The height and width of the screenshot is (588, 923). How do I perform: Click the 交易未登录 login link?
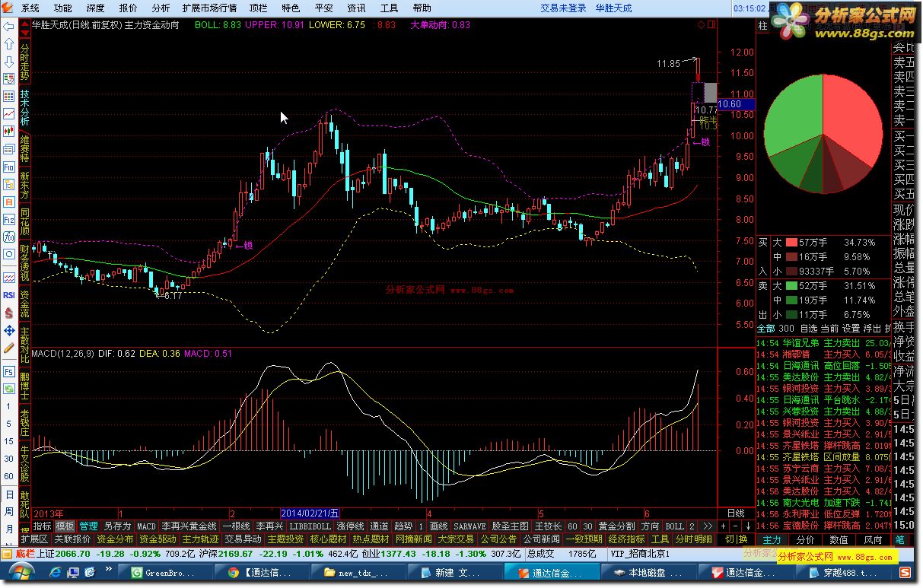564,8
